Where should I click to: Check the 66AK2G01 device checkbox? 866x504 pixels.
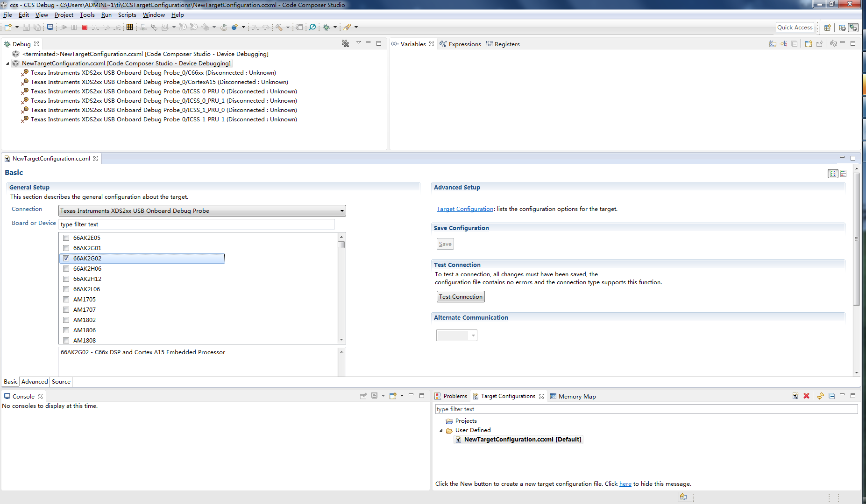coord(66,248)
